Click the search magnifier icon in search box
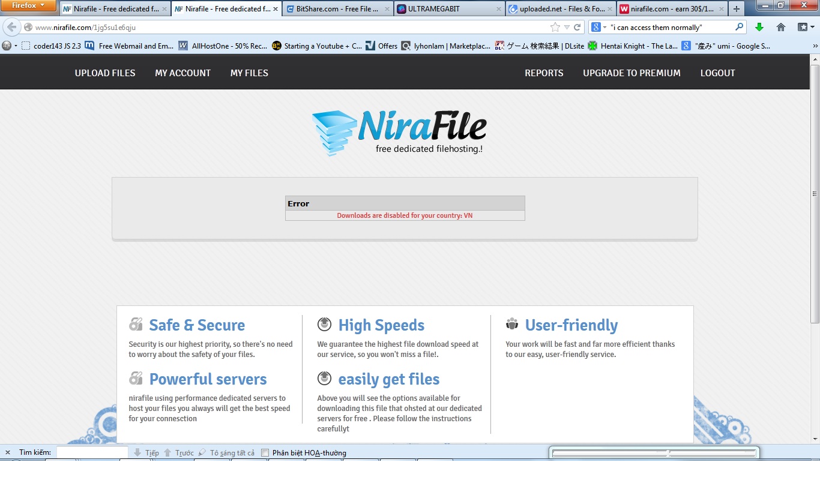The width and height of the screenshot is (820, 504). [x=740, y=27]
